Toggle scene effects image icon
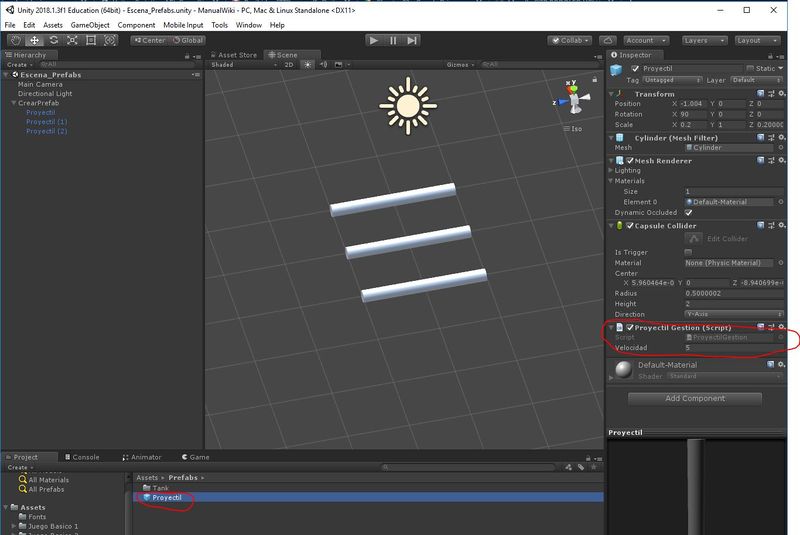The height and width of the screenshot is (535, 800). [338, 65]
